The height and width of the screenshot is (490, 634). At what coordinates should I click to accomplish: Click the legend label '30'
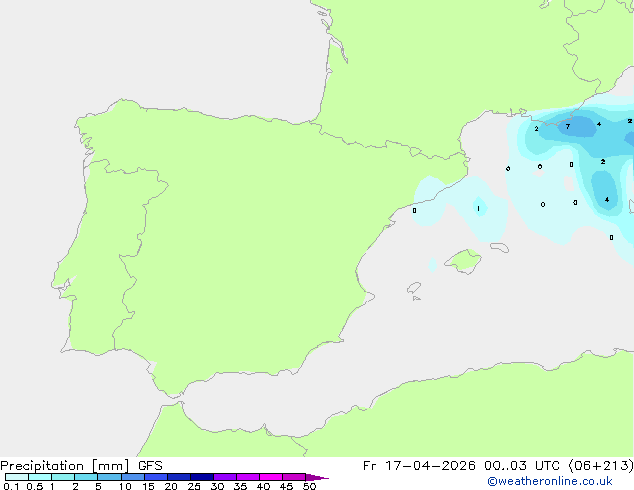217,486
